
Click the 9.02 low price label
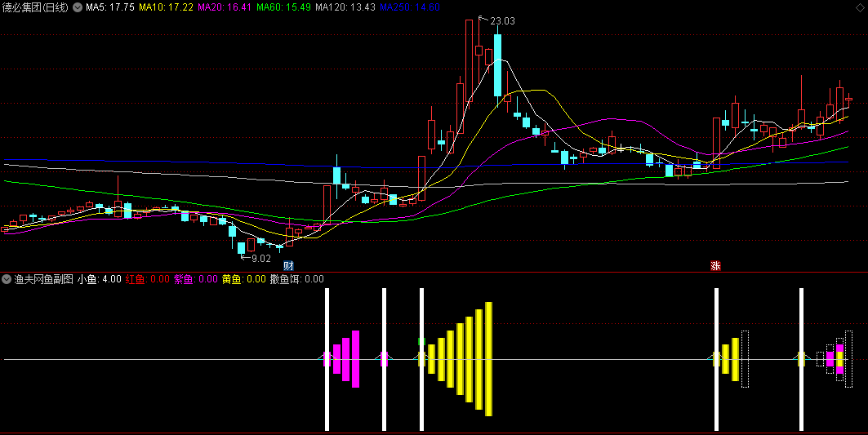pos(260,259)
